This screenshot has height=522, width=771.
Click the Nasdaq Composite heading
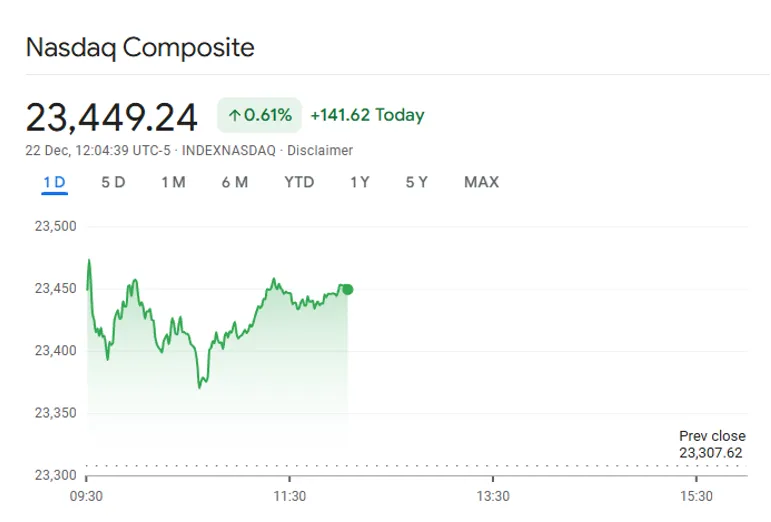(140, 47)
